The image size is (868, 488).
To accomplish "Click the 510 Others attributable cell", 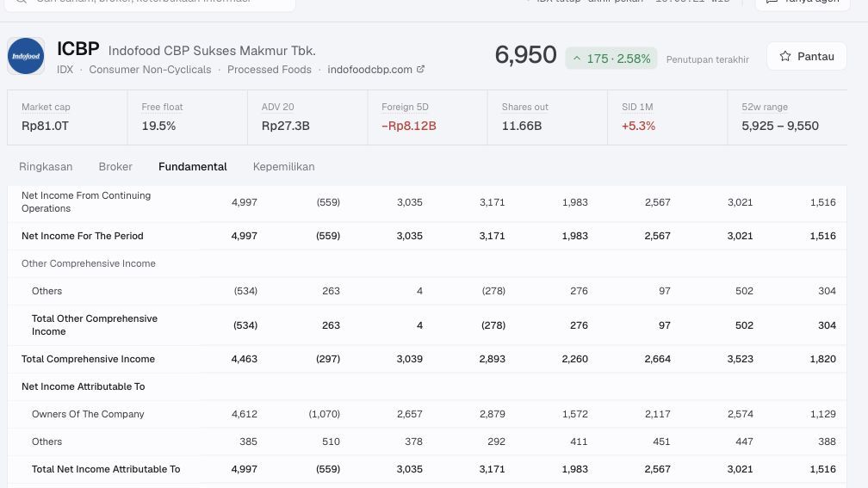I will (x=331, y=442).
